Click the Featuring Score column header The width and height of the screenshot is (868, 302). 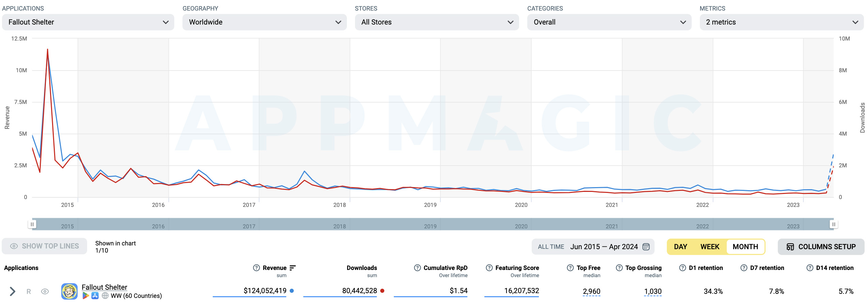click(x=517, y=268)
